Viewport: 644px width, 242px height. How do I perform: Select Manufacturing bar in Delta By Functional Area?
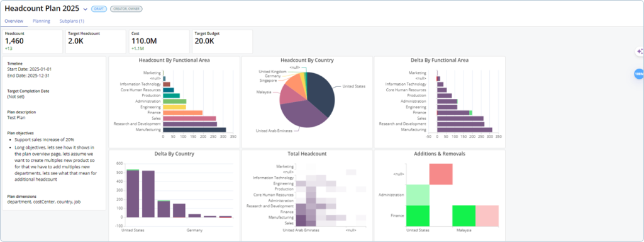click(465, 130)
